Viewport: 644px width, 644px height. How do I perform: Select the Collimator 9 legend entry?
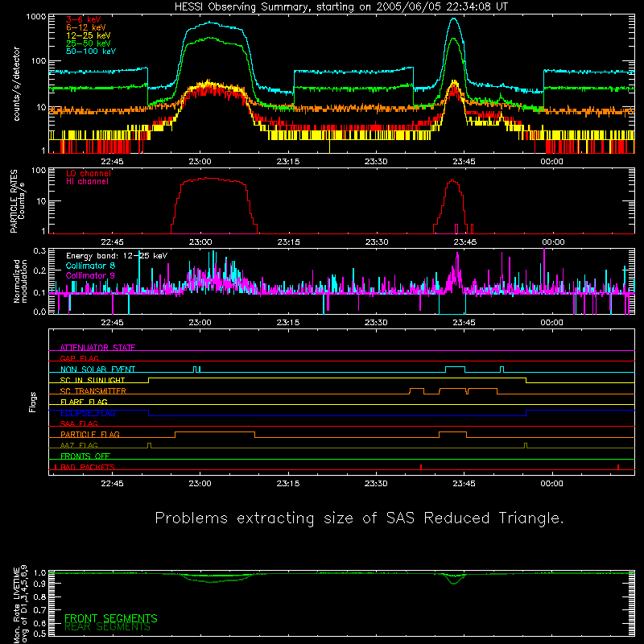(x=90, y=275)
